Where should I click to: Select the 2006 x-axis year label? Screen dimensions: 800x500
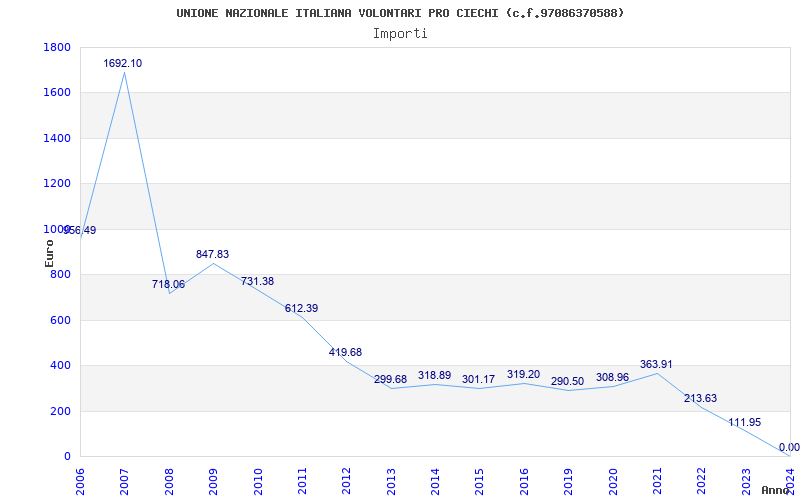[x=80, y=481]
